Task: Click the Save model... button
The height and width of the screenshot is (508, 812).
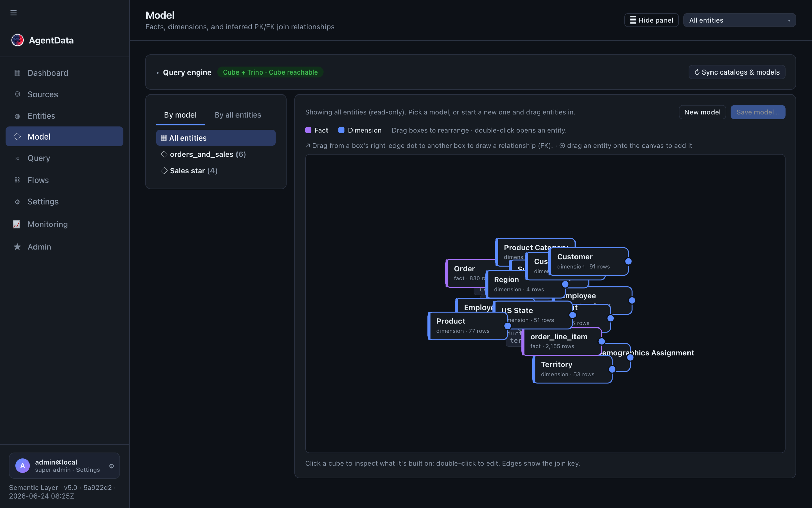Action: pos(758,112)
